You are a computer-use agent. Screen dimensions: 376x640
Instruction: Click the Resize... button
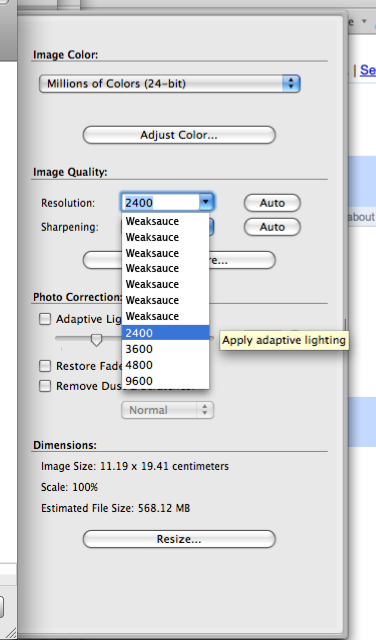point(179,539)
